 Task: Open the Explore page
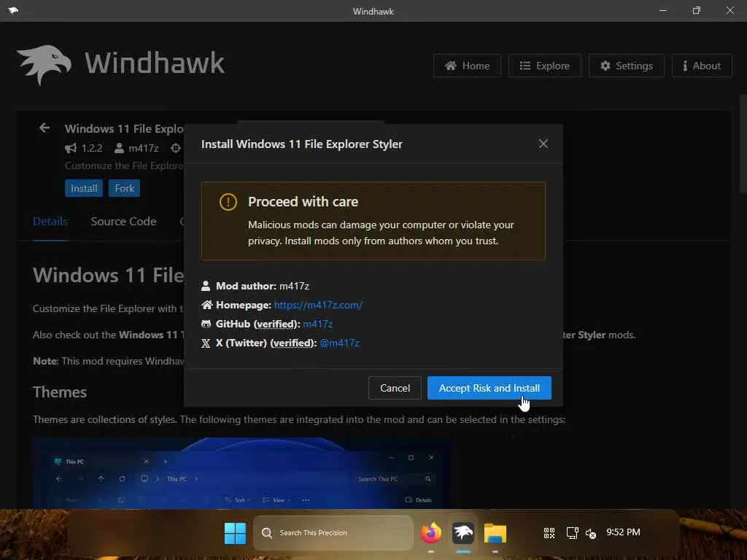544,66
